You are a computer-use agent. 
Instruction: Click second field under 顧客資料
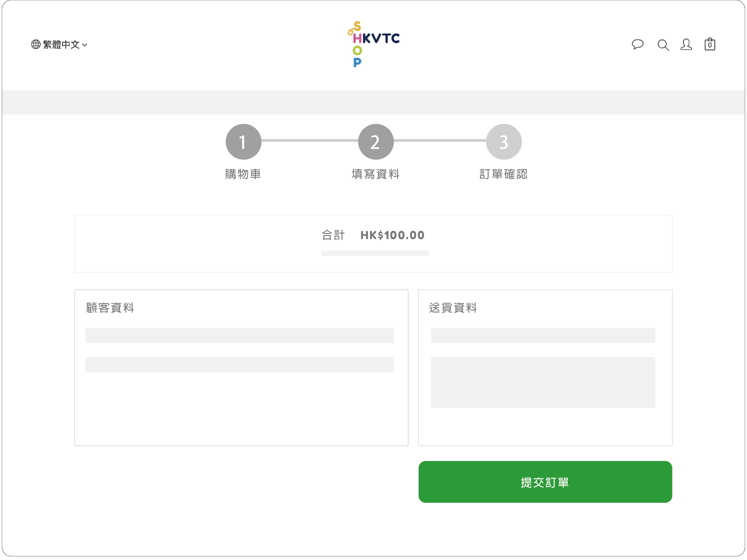pos(239,365)
